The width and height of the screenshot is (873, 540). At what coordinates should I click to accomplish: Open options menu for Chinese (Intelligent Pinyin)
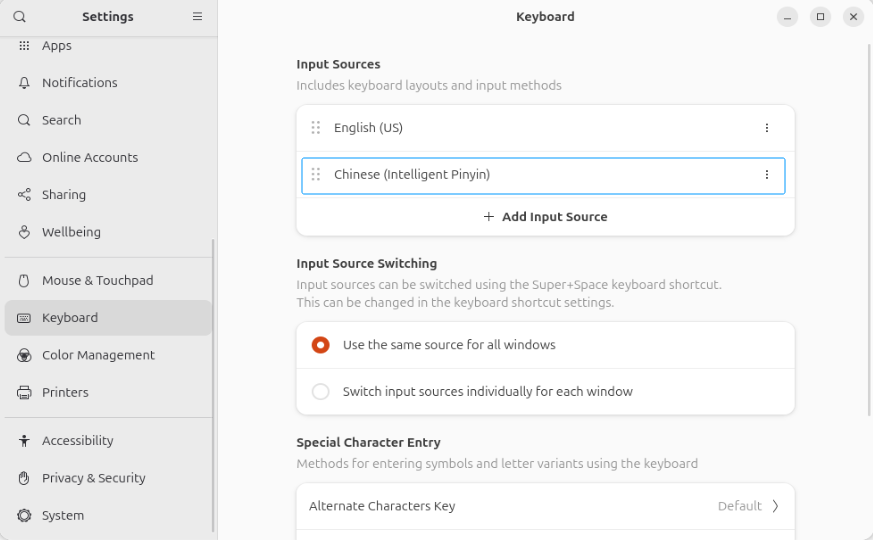coord(767,175)
